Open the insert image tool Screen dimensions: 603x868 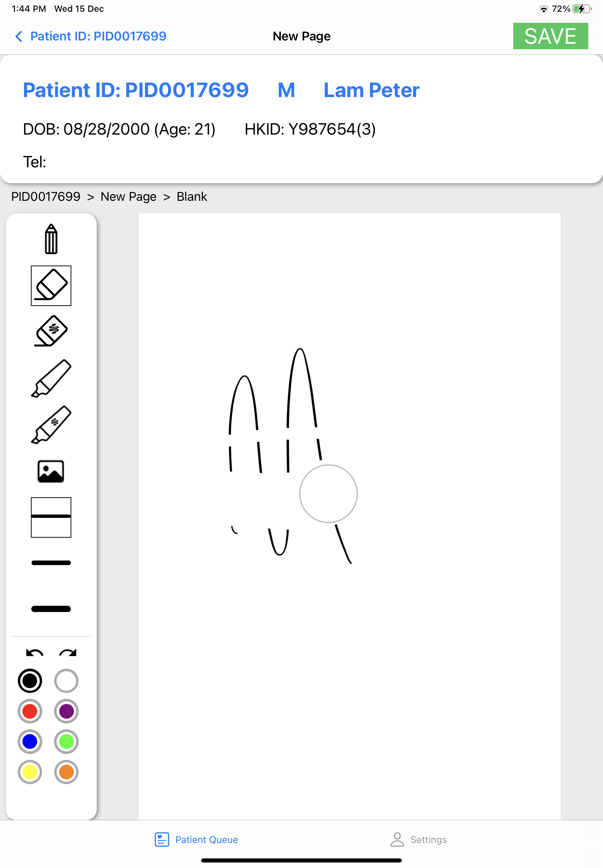tap(51, 471)
